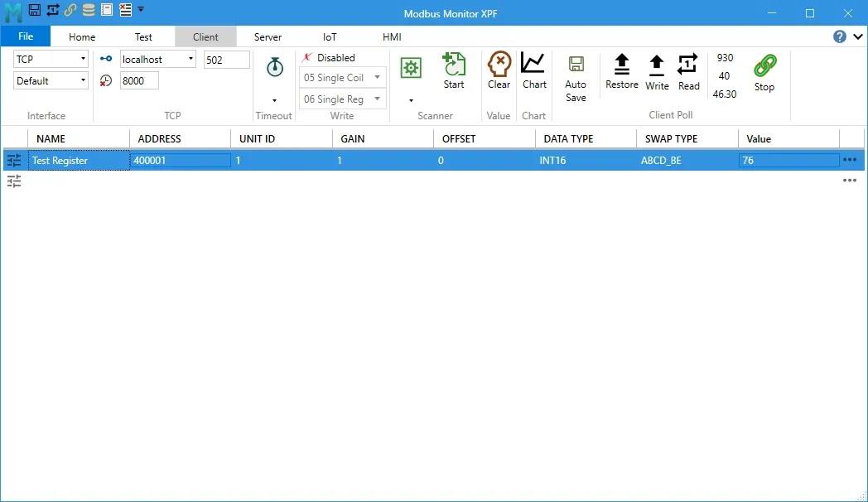Click the connection node icon beside localhost
The image size is (868, 502).
click(x=106, y=59)
